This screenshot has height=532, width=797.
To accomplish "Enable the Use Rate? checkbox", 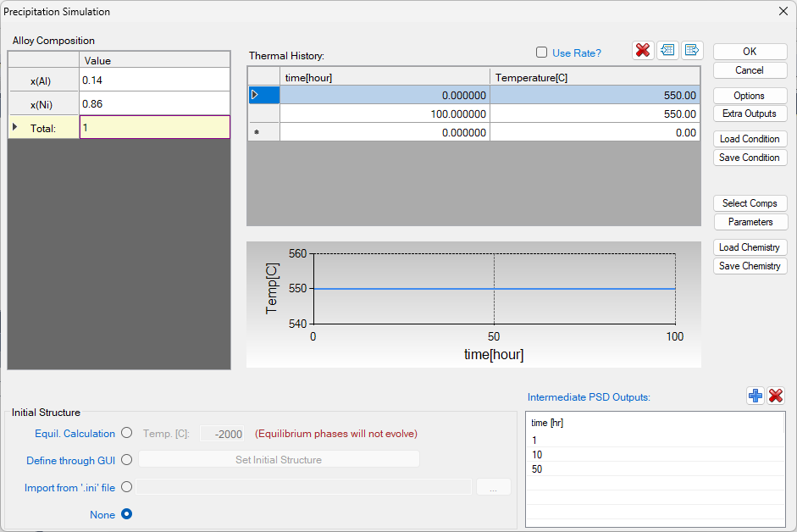I will (x=542, y=53).
